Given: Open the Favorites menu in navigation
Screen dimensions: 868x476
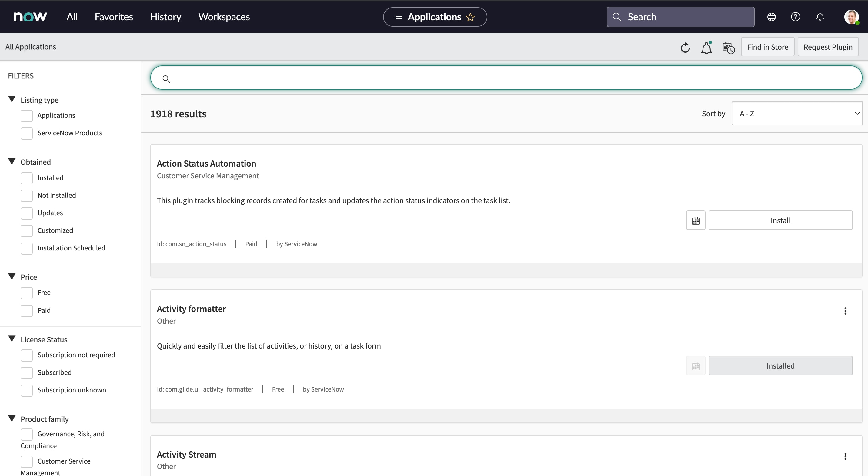Looking at the screenshot, I should click(x=114, y=17).
